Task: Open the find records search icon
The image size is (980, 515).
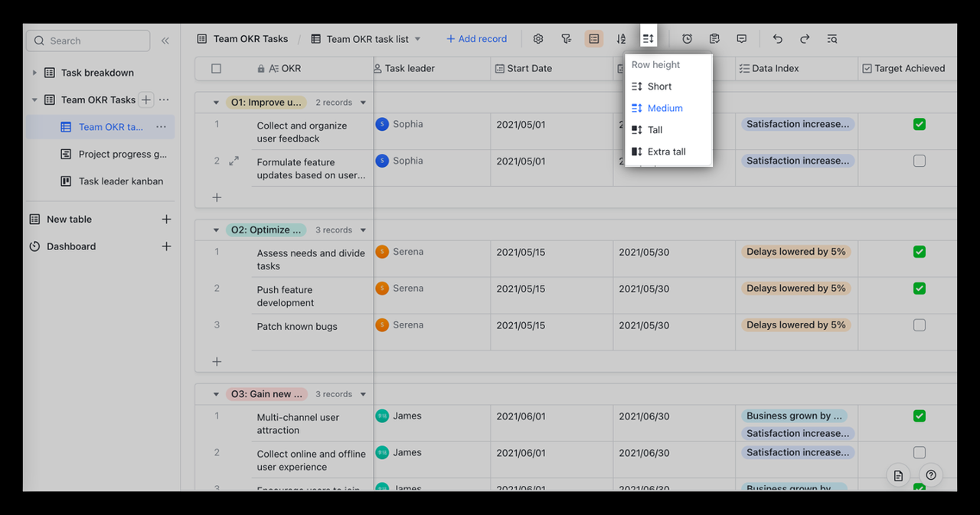Action: coord(832,39)
